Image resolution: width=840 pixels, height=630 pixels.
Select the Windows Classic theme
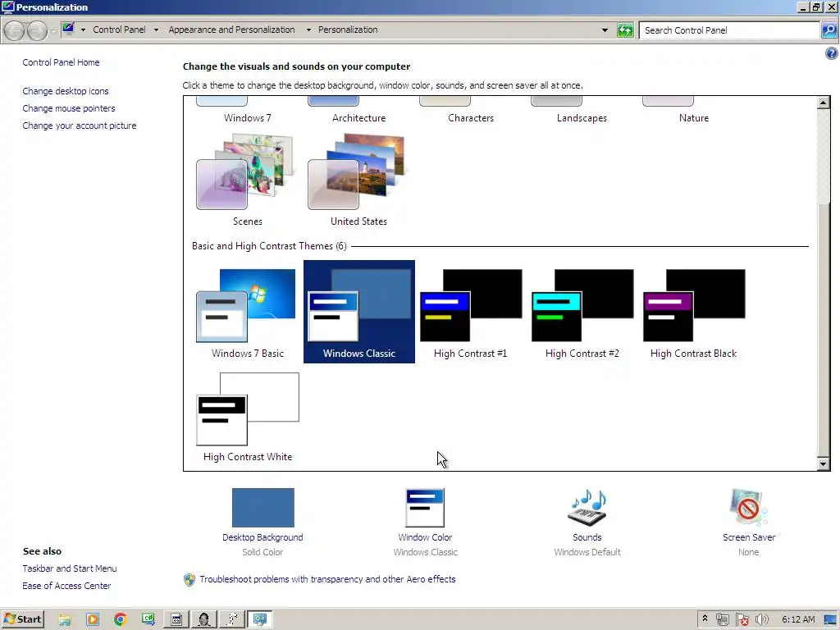coord(359,312)
